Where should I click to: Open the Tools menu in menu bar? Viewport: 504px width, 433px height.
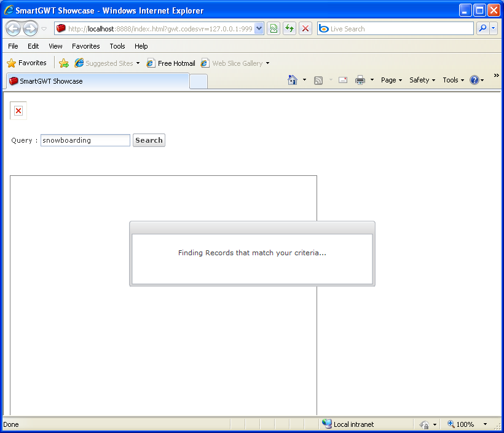(117, 46)
